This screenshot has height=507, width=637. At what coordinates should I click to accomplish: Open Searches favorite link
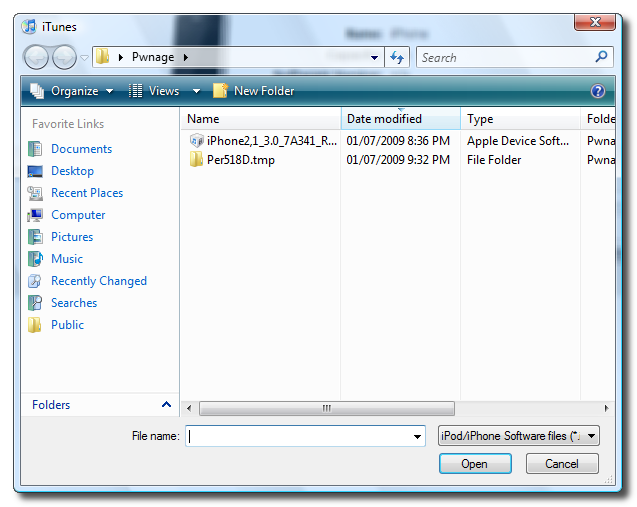(74, 303)
